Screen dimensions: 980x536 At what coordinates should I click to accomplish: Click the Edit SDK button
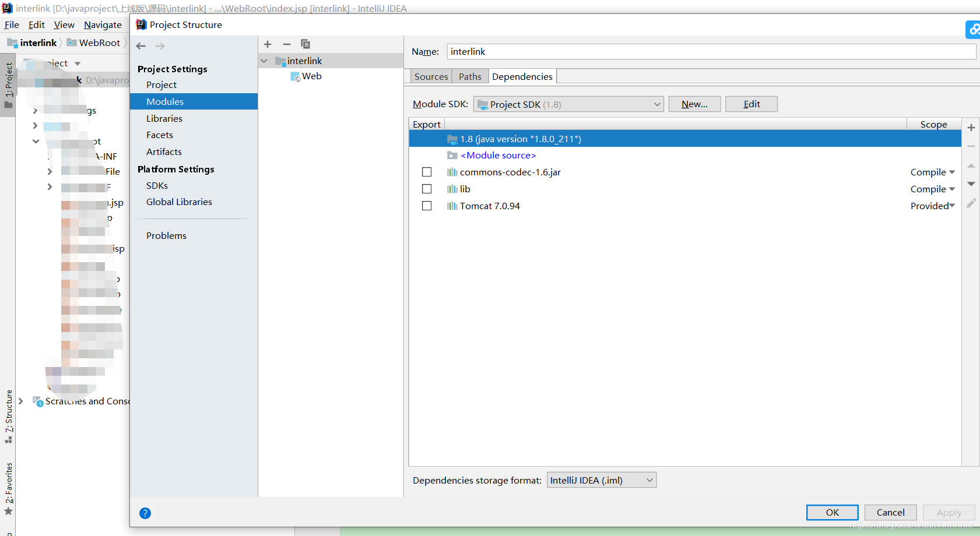751,104
